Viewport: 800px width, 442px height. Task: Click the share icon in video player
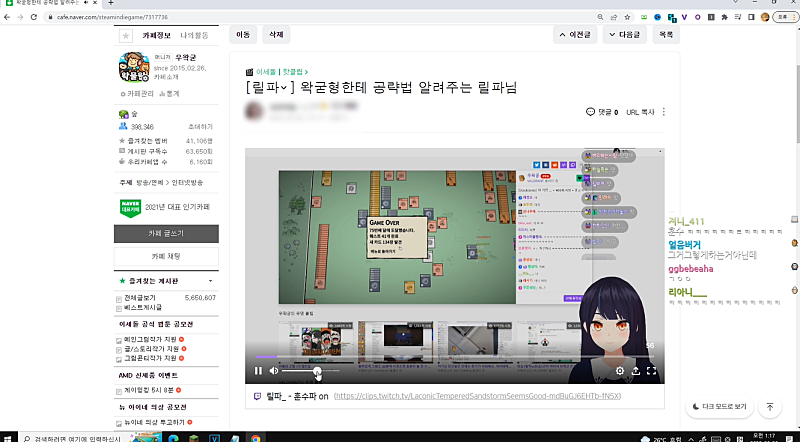pyautogui.click(x=636, y=371)
